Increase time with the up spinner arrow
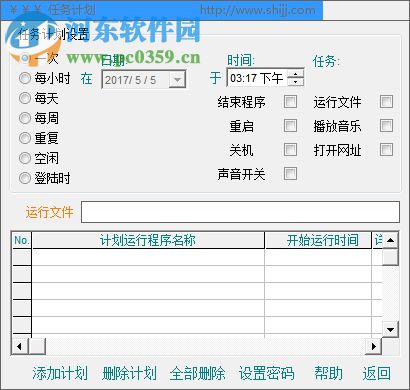The width and height of the screenshot is (410, 390). pos(295,74)
